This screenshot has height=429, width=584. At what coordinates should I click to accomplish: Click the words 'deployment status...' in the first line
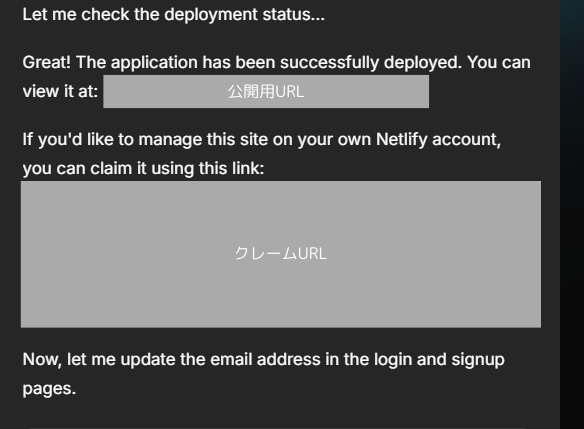point(244,15)
